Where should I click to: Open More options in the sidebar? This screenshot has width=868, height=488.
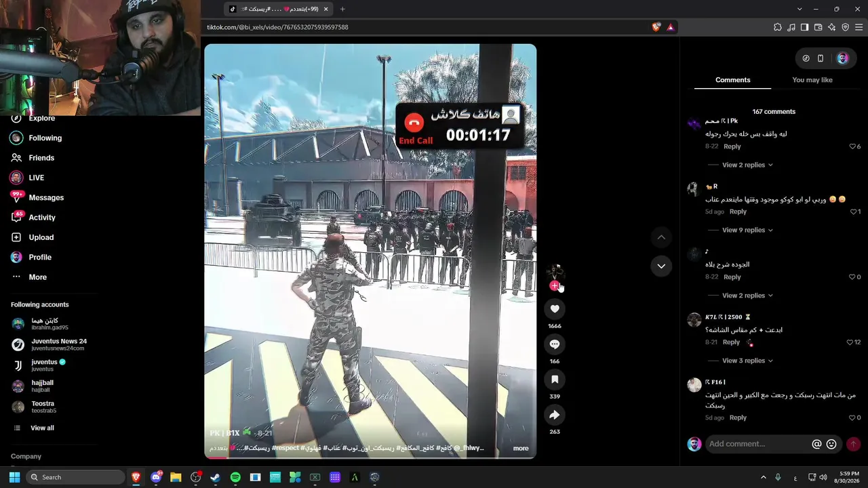pyautogui.click(x=37, y=277)
